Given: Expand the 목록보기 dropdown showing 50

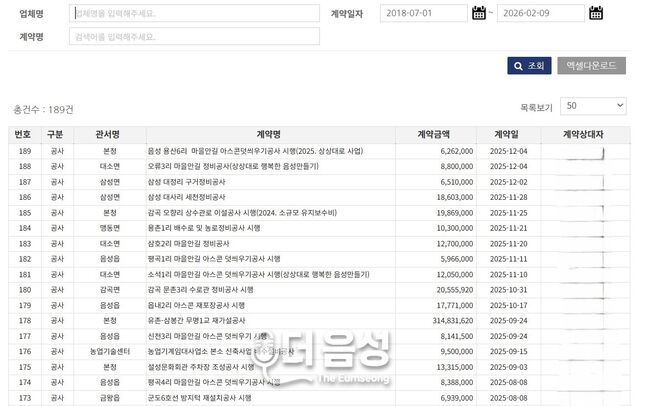Looking at the screenshot, I should pyautogui.click(x=593, y=105).
